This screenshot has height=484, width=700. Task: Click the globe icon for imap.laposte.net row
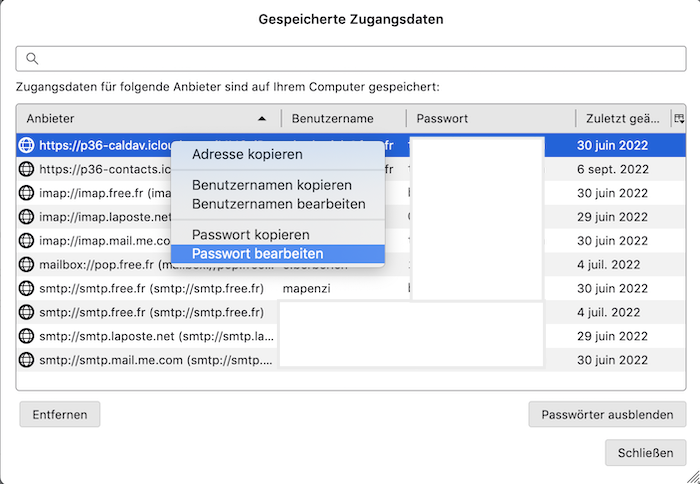click(x=26, y=217)
